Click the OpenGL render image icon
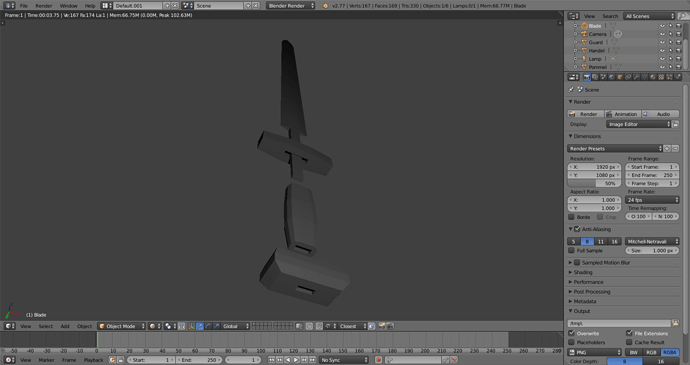Screen dimensions: 690x365 click(x=381, y=326)
